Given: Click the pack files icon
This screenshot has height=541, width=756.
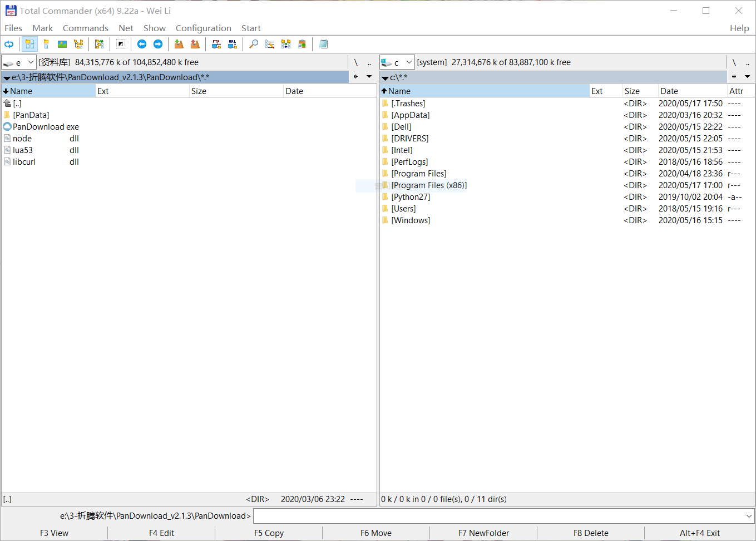Looking at the screenshot, I should pyautogui.click(x=179, y=44).
